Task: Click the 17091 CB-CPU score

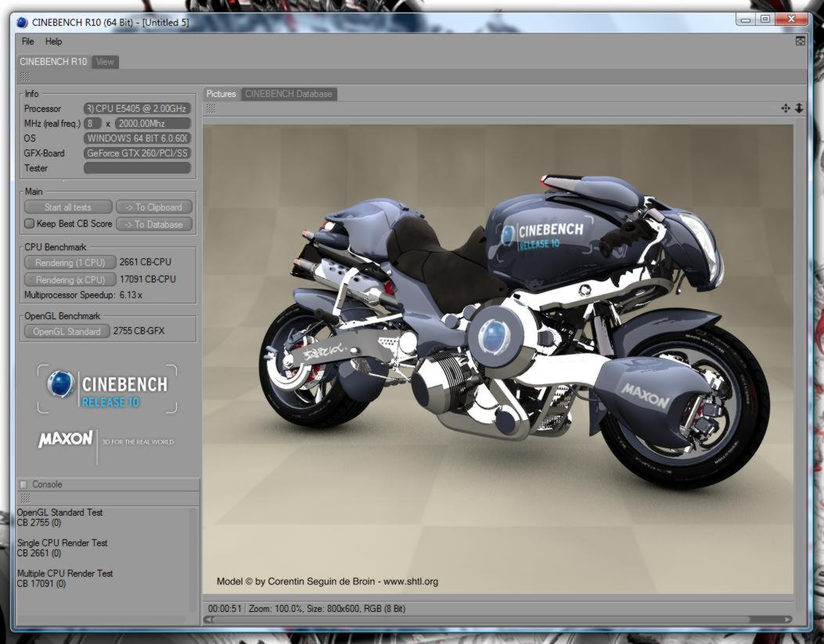Action: [148, 279]
